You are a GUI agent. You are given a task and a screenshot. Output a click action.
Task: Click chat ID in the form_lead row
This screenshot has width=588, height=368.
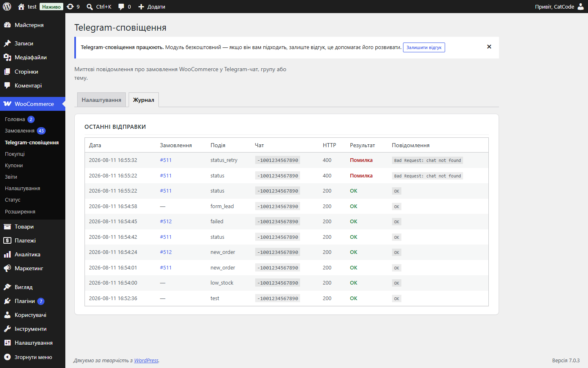(x=278, y=206)
